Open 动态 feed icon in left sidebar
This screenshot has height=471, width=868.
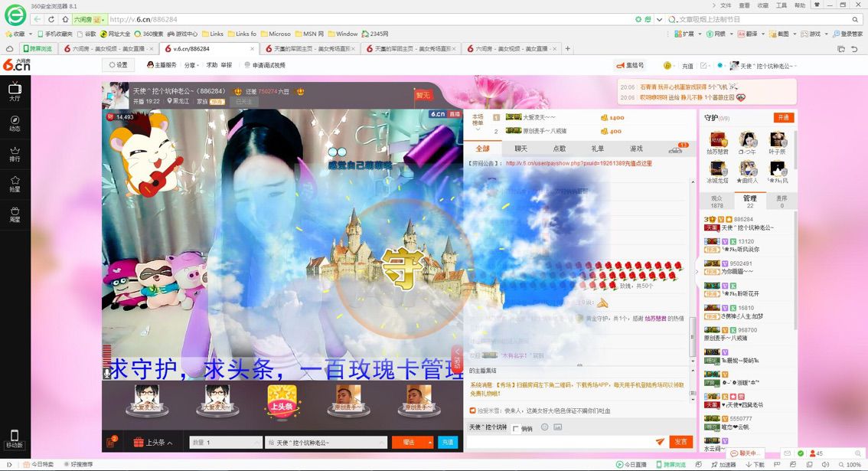tap(15, 123)
